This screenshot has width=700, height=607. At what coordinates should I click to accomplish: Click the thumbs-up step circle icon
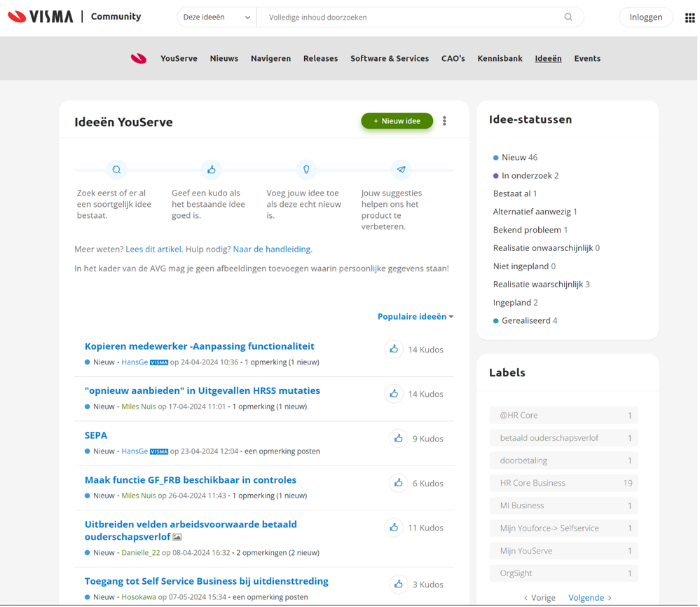tap(212, 170)
